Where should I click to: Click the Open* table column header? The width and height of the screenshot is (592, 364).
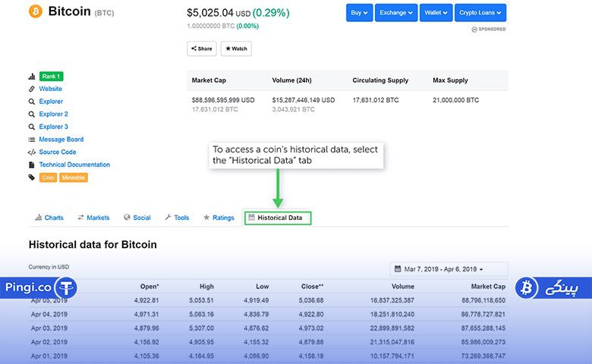coord(150,287)
